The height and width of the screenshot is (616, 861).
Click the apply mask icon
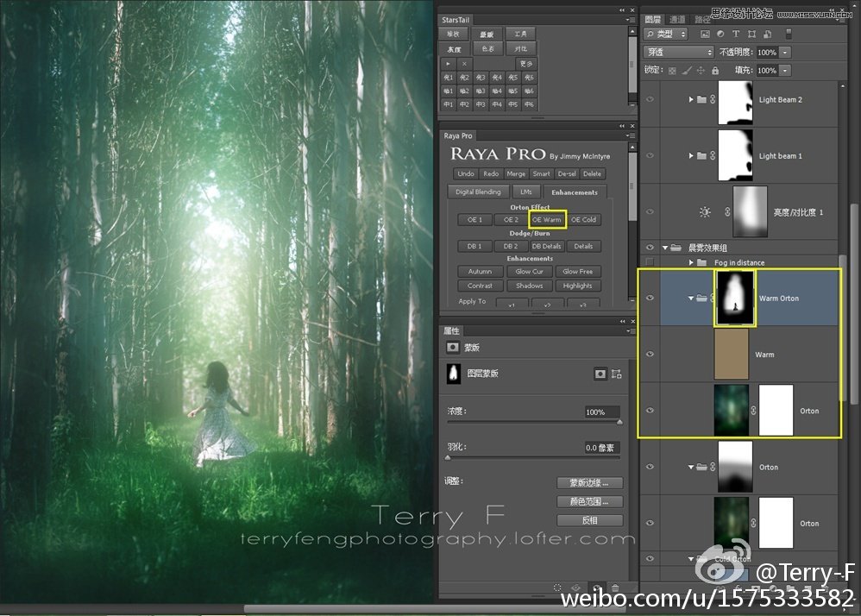point(576,588)
